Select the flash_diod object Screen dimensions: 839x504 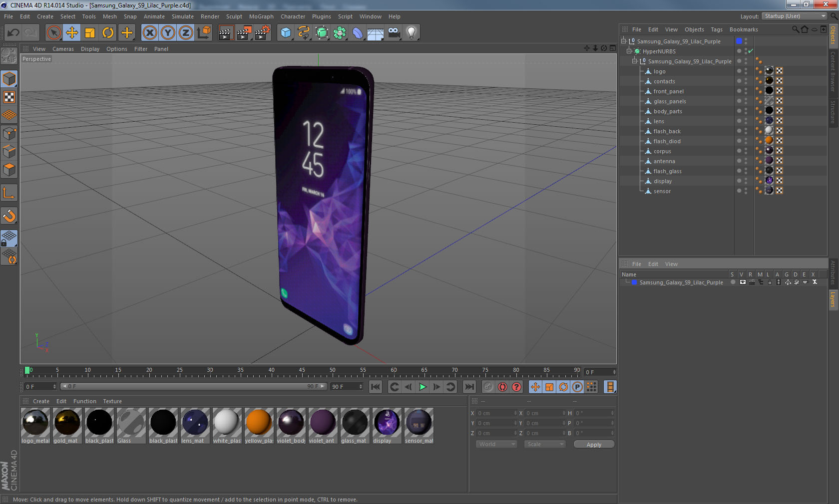[x=667, y=141]
